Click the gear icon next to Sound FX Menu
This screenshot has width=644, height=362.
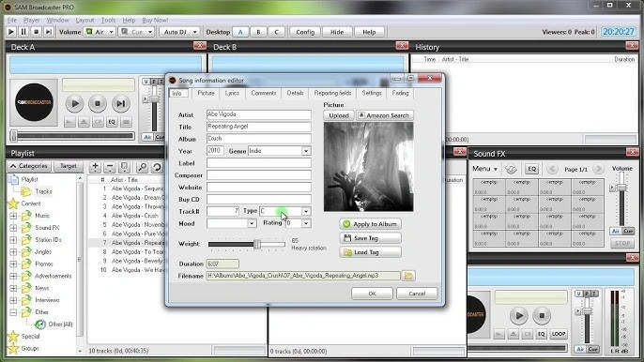(x=511, y=169)
